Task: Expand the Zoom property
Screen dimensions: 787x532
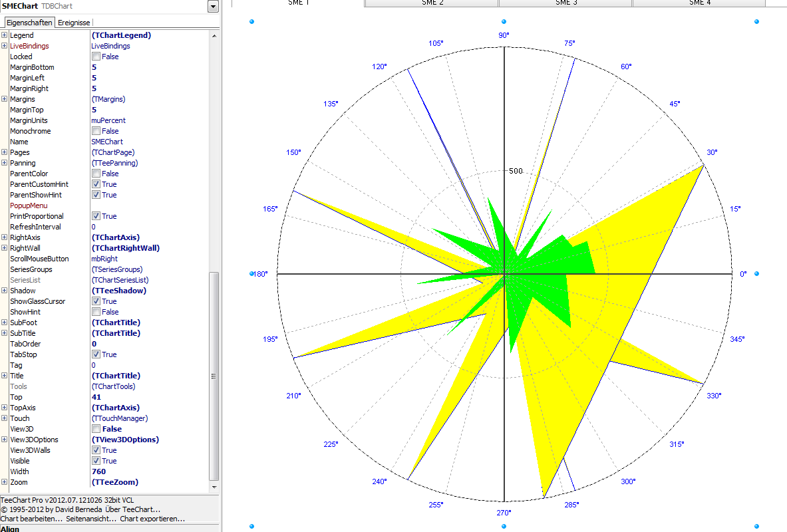Action: (x=4, y=482)
